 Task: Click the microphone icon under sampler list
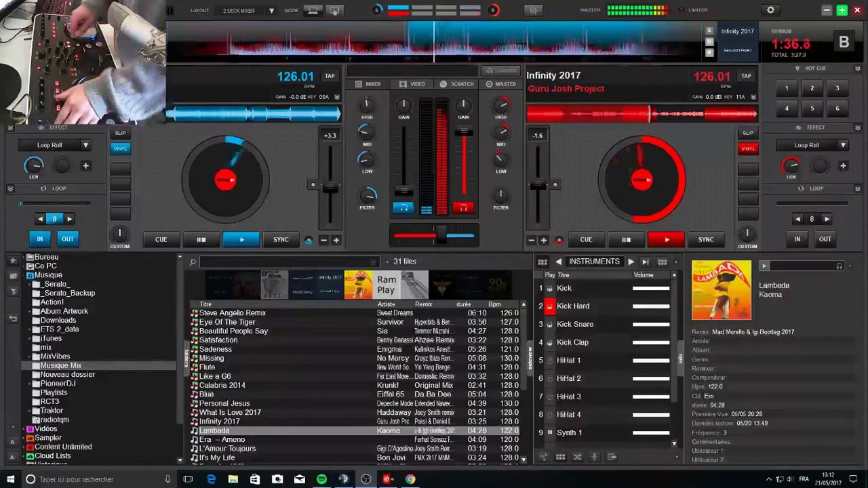pos(595,457)
